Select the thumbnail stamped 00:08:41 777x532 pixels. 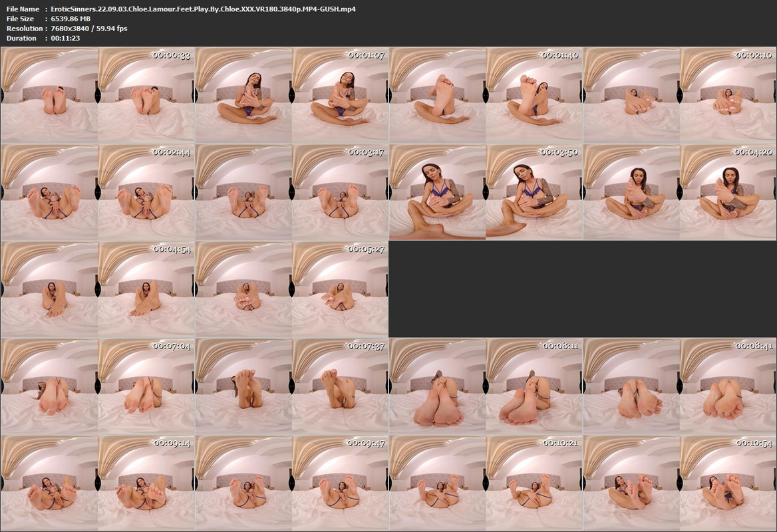679,386
